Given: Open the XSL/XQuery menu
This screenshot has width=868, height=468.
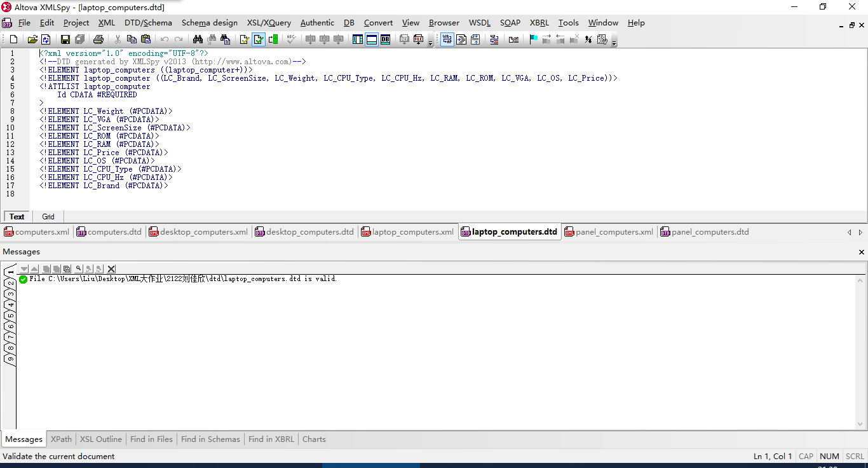Looking at the screenshot, I should click(x=269, y=23).
